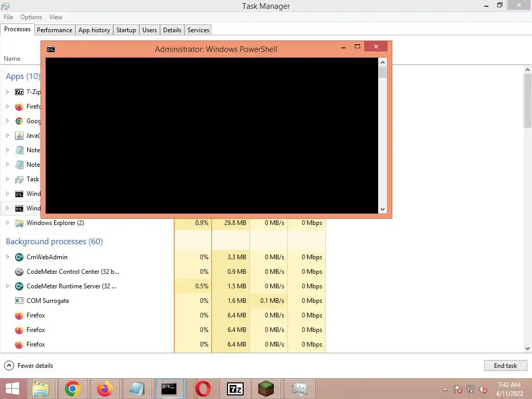Switch to the Services tab
The image size is (532, 399).
tap(198, 30)
